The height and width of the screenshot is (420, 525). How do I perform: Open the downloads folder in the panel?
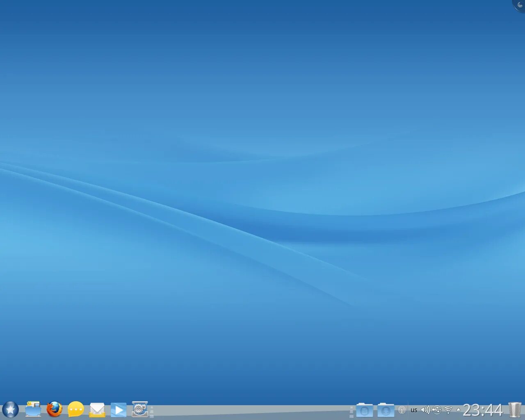point(386,410)
